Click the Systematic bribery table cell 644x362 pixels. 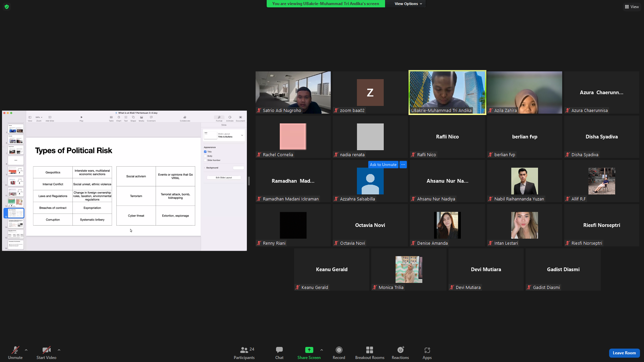(92, 220)
